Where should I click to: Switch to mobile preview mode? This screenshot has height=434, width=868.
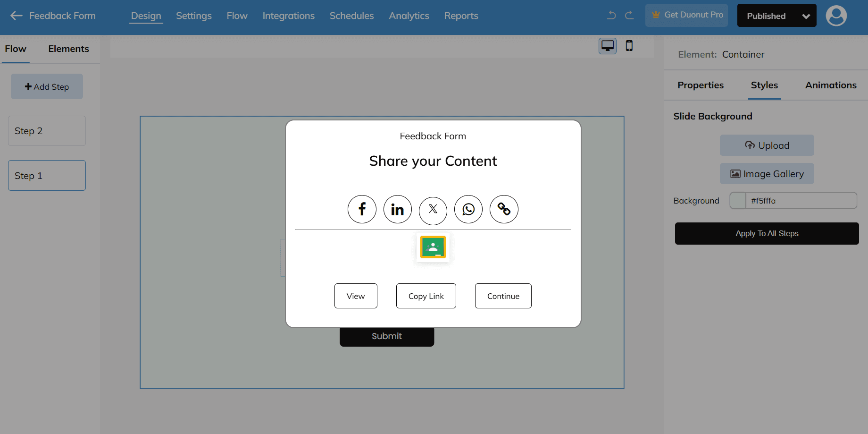click(x=629, y=46)
